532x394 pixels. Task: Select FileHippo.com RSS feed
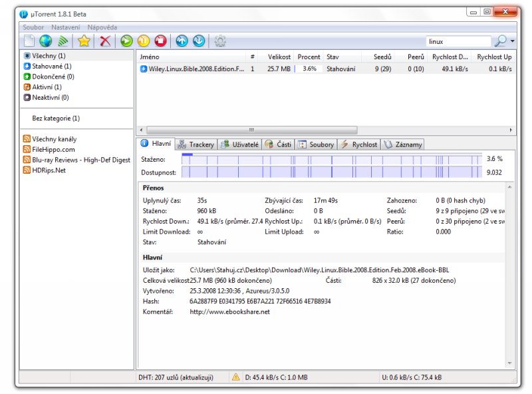coord(53,150)
